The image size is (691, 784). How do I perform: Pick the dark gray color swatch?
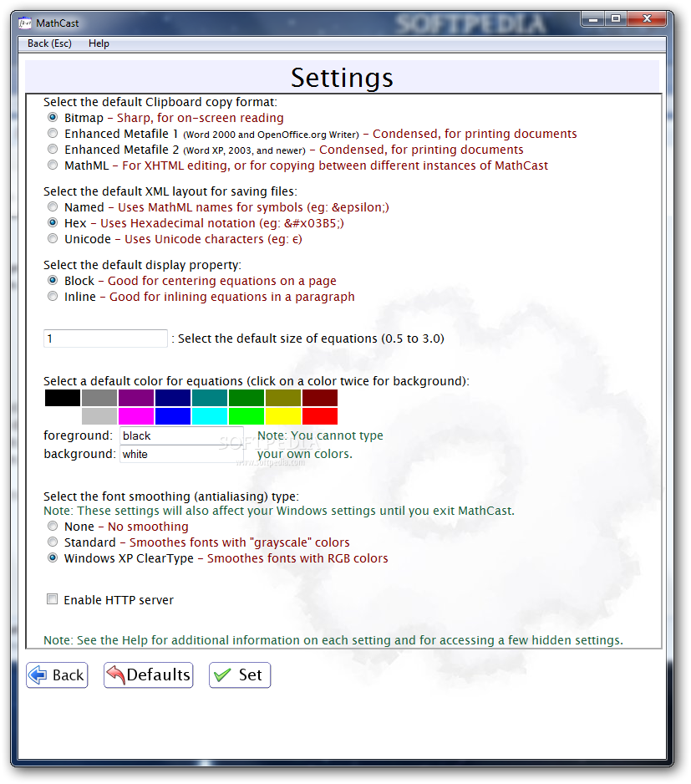99,398
